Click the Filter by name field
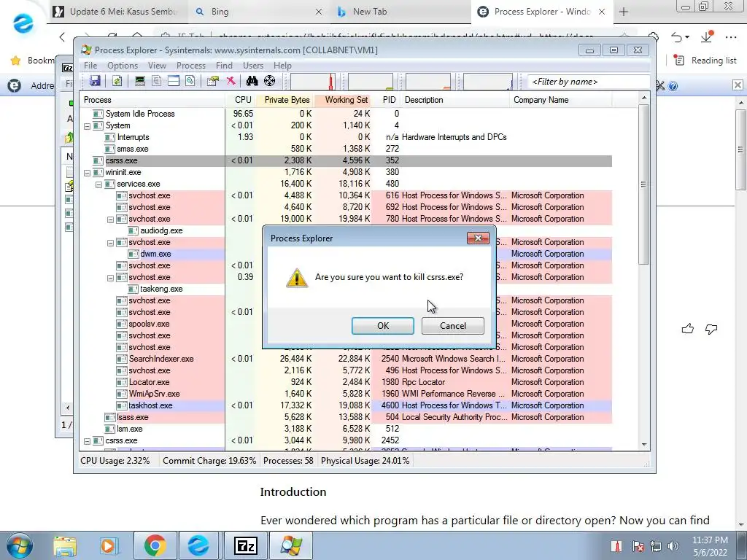747x560 pixels. [x=589, y=82]
